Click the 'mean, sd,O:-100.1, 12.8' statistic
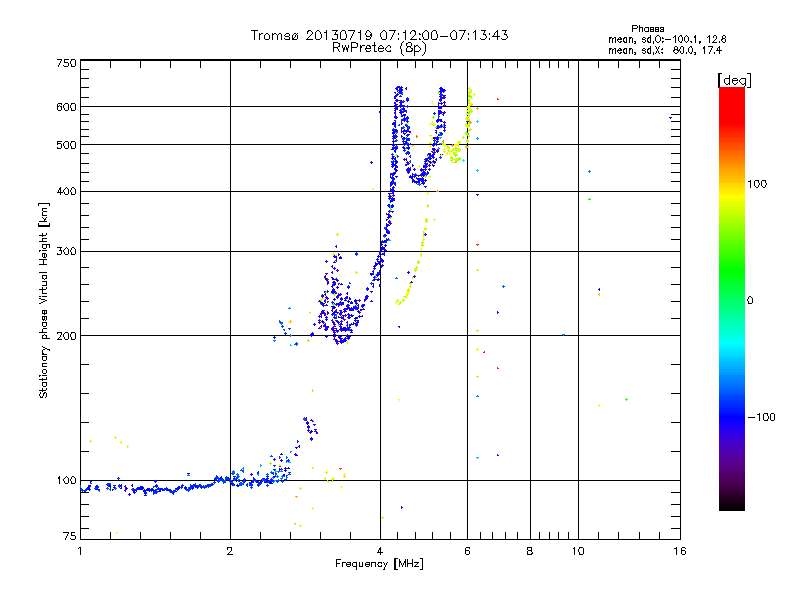This screenshot has height=600, width=800. click(x=667, y=39)
